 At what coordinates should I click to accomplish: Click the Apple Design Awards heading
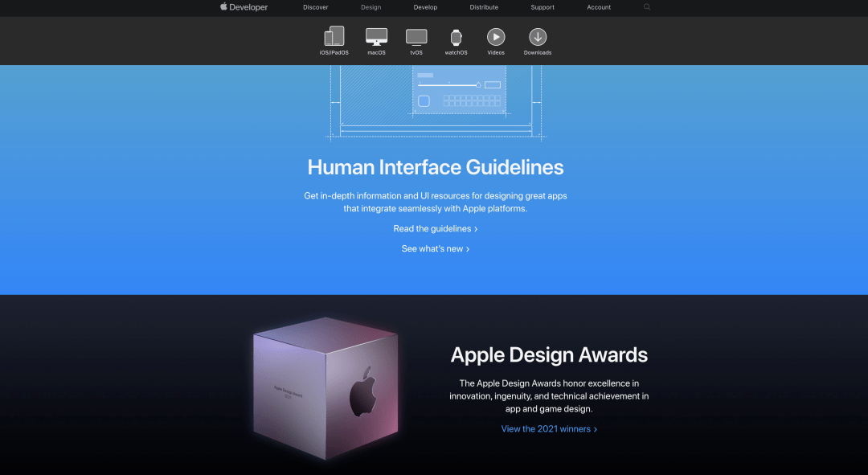(549, 355)
